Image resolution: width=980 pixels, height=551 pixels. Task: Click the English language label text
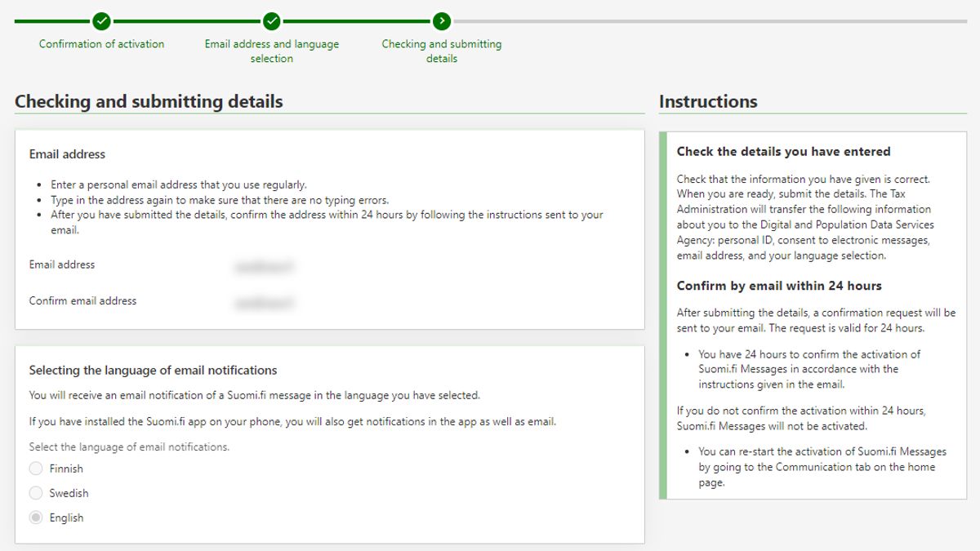(66, 518)
